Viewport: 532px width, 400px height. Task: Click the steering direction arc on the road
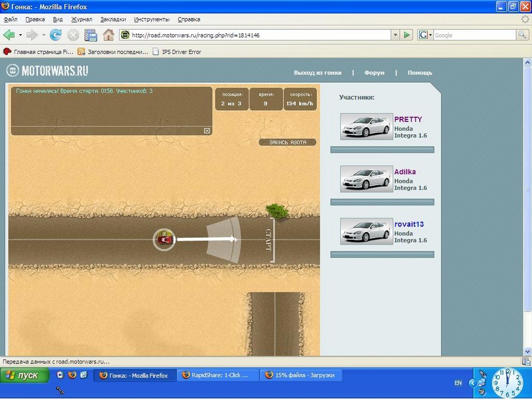(x=223, y=239)
